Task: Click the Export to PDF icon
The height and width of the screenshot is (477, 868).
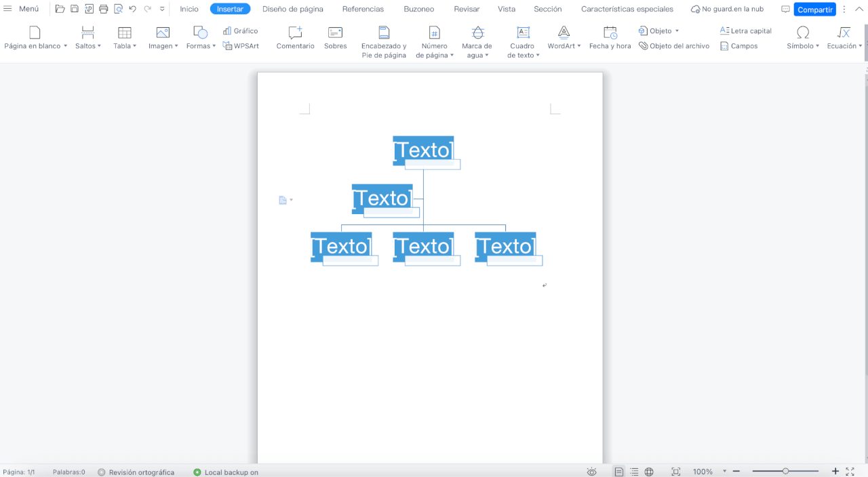Action: click(x=89, y=9)
